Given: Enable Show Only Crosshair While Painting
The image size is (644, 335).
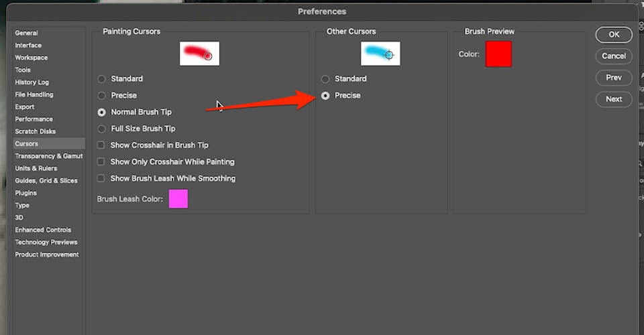Looking at the screenshot, I should (101, 161).
